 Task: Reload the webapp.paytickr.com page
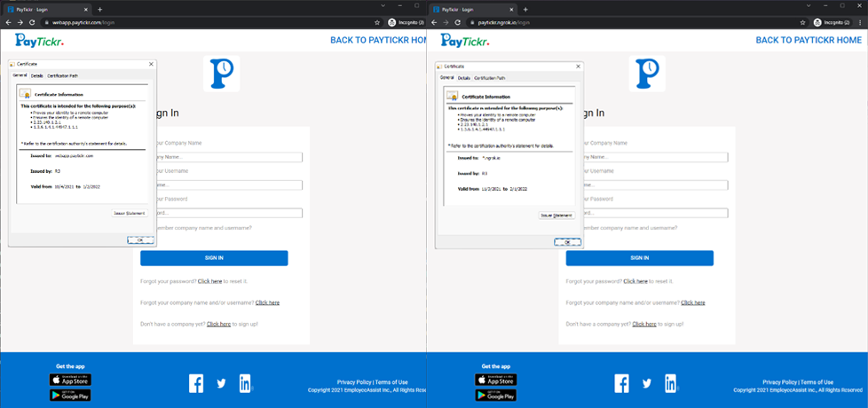(x=33, y=22)
